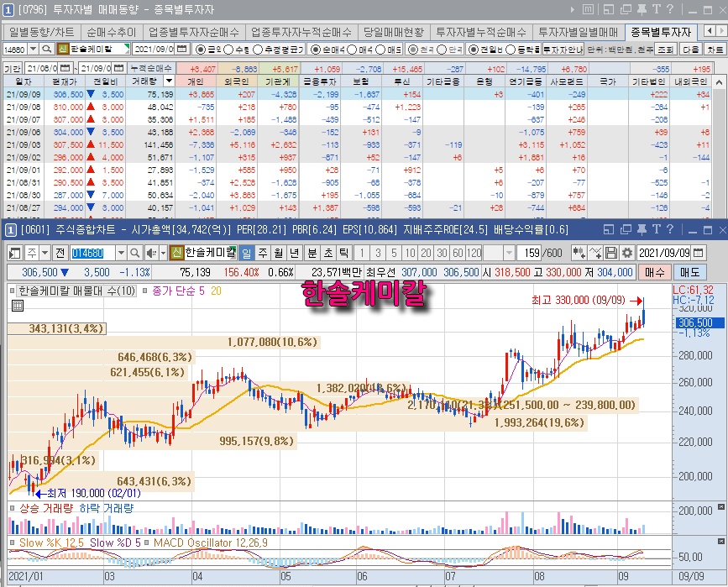This screenshot has height=587, width=728.
Task: Click the pink 매수 buy button
Action: coord(655,272)
